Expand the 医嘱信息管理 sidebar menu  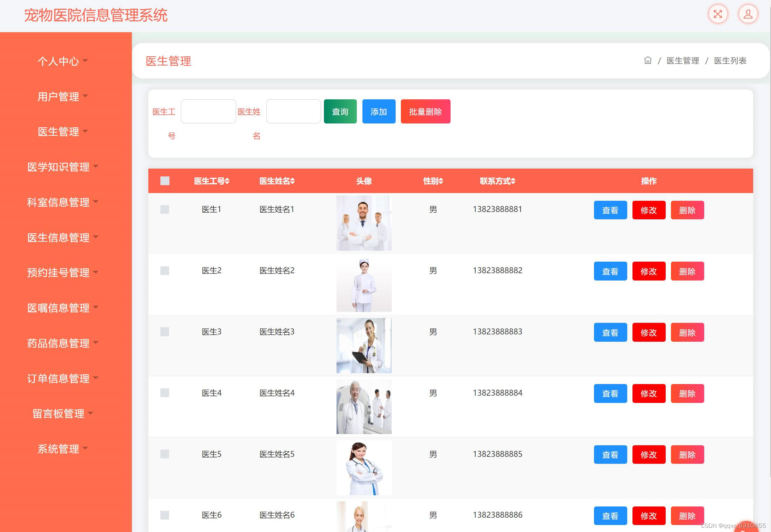click(63, 308)
